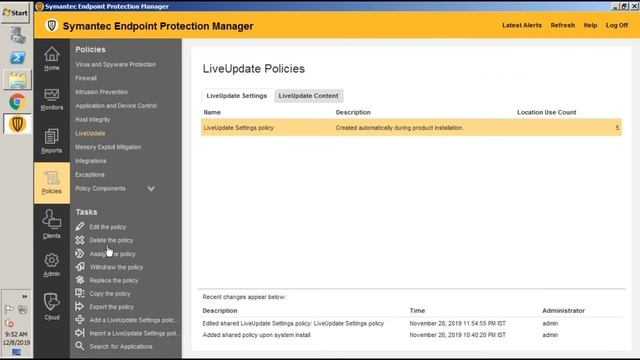The height and width of the screenshot is (360, 640).
Task: Click Withdraw the policy task
Action: coord(116,267)
